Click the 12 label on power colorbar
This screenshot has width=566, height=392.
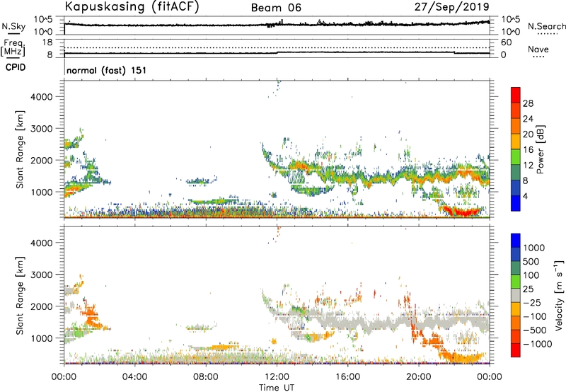click(528, 166)
